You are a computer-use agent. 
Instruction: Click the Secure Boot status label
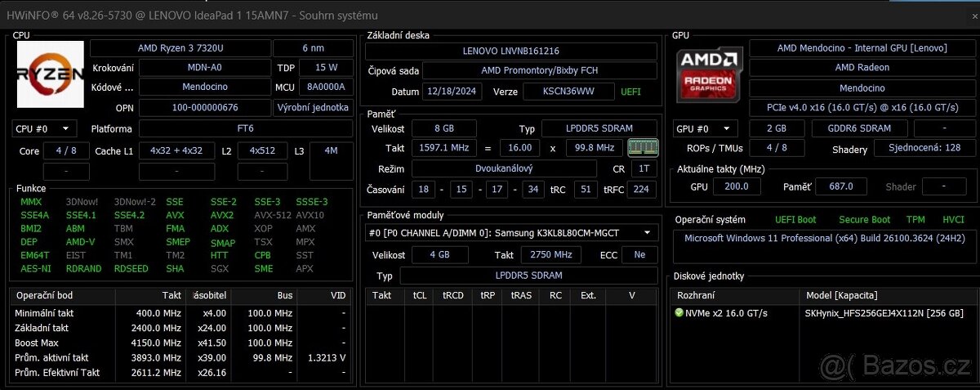(864, 220)
